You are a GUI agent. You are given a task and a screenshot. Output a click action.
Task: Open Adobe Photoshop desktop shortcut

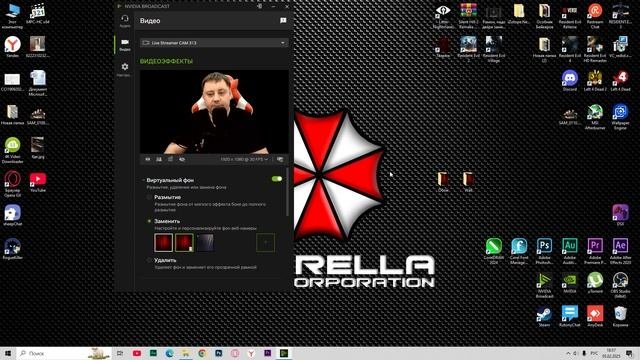pos(544,251)
